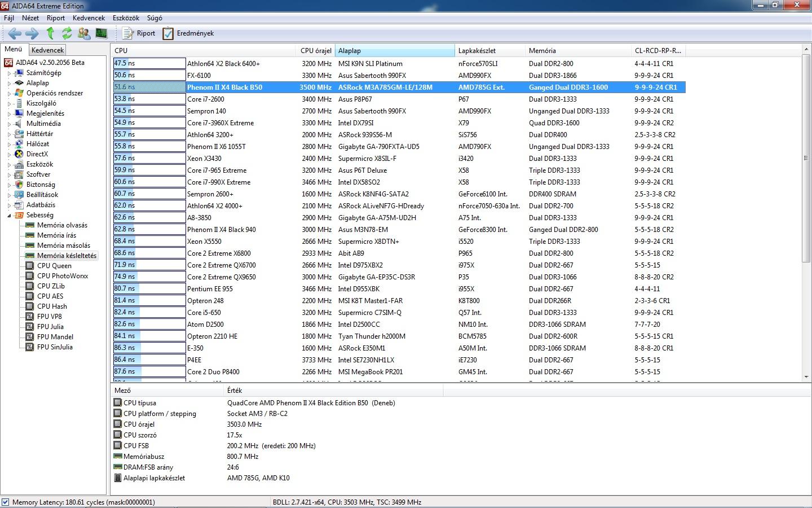
Task: Open the Fájl menu
Action: tap(9, 18)
